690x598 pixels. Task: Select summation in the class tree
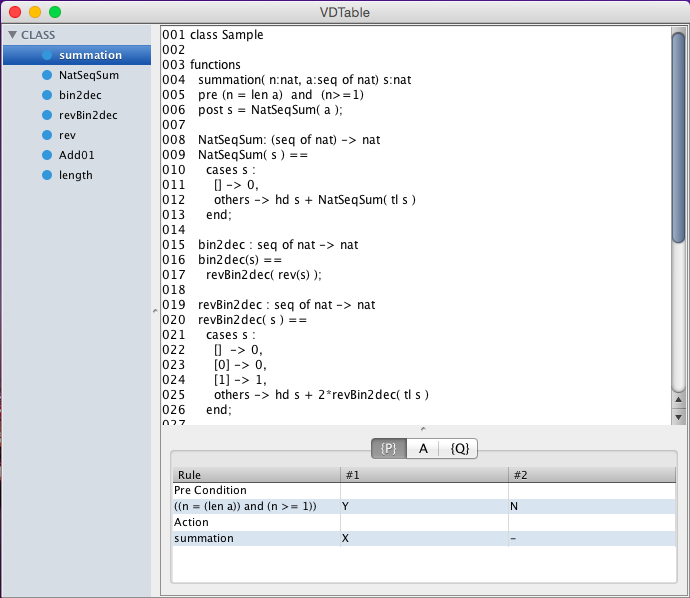(77, 55)
